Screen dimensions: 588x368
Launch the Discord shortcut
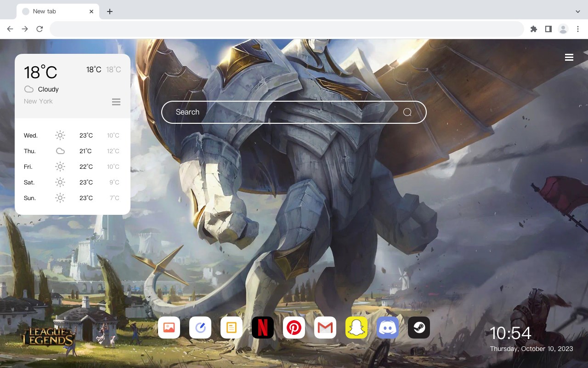tap(388, 328)
